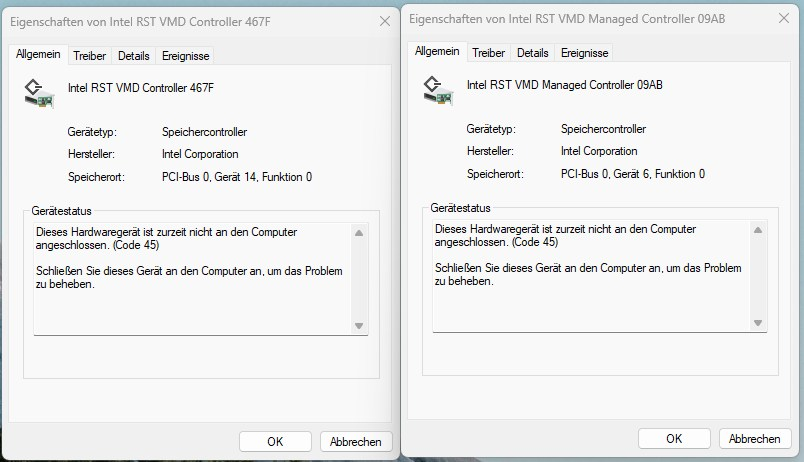The width and height of the screenshot is (804, 462).
Task: Click Abbrechen in 09AB window
Action: coord(755,438)
